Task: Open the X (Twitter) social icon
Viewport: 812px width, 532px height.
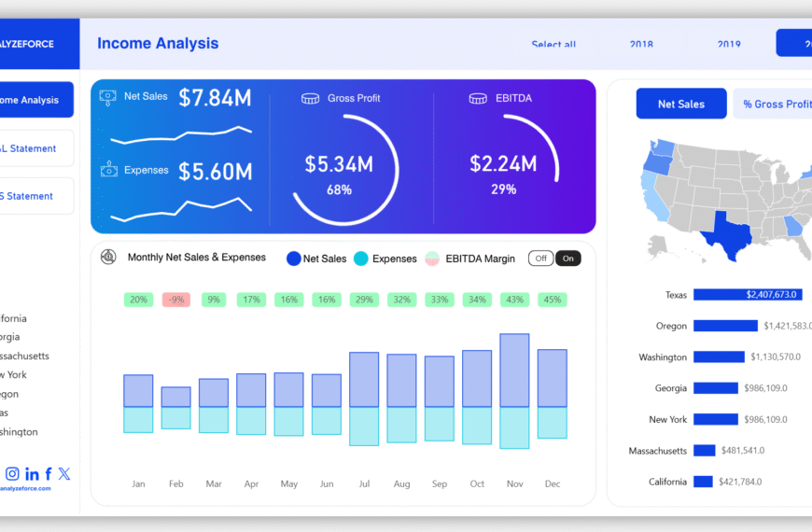Action: tap(63, 474)
